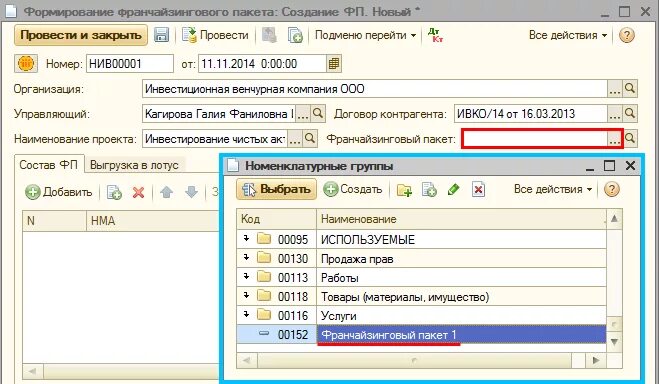Click the create new group folder icon

click(x=404, y=190)
